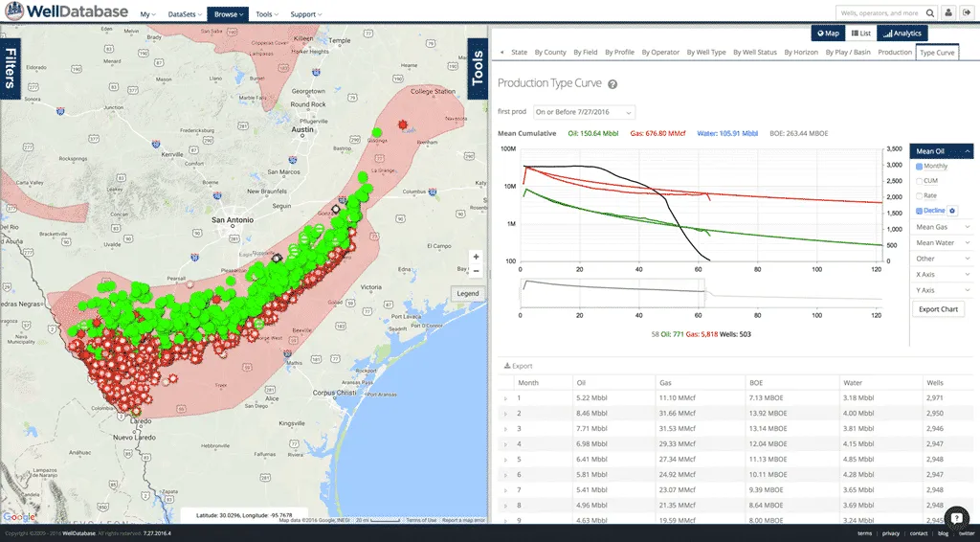Screen dimensions: 980x542
Task: Open the help chat bubble icon
Action: point(956,518)
